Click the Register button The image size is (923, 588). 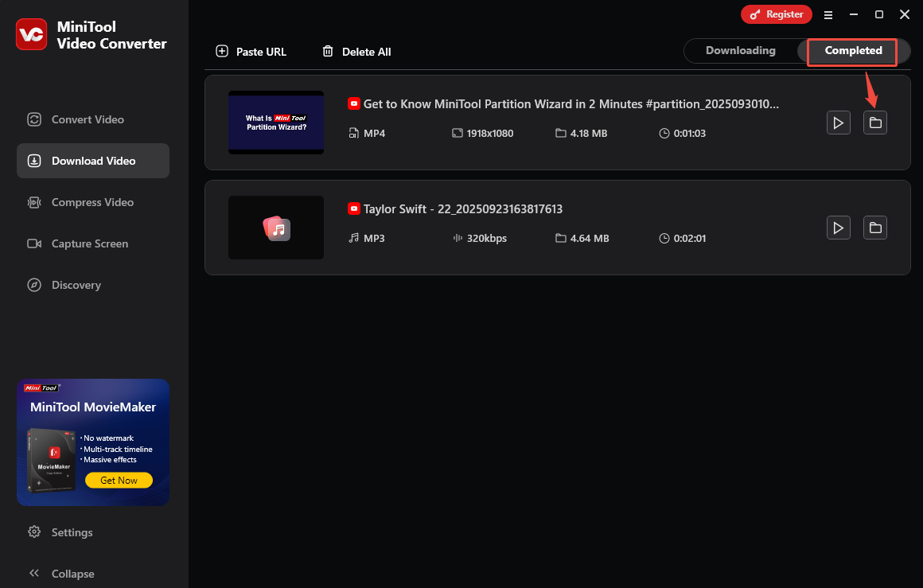pyautogui.click(x=777, y=14)
